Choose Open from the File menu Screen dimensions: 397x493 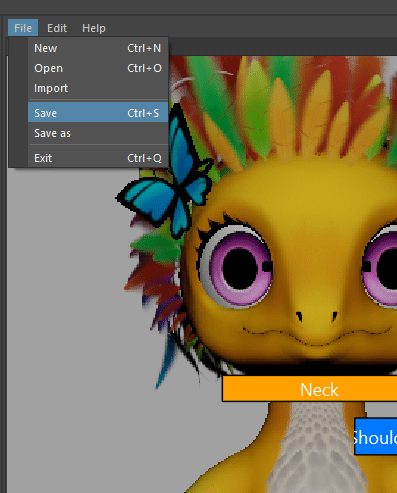[98, 68]
